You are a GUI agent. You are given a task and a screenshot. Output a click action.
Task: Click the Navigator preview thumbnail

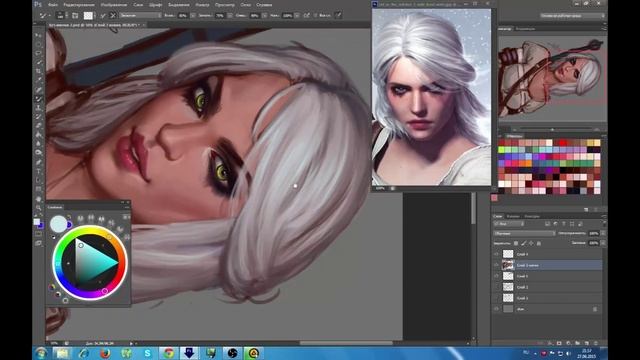(552, 78)
